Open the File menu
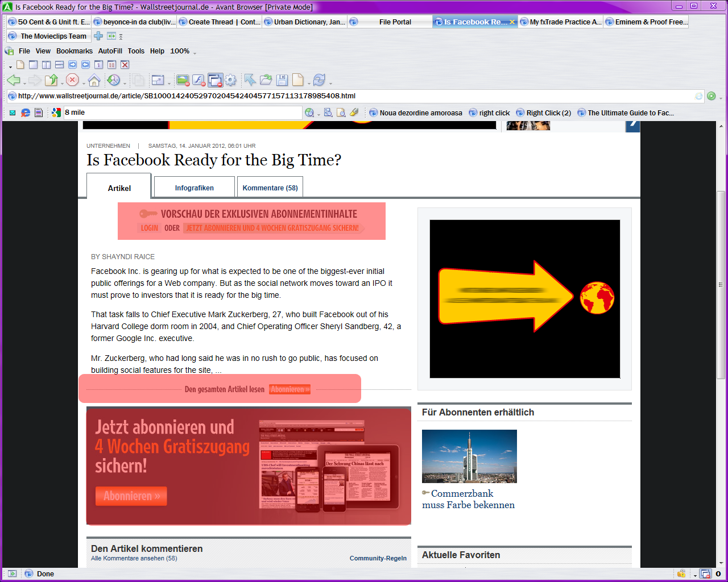This screenshot has height=582, width=728. [24, 51]
